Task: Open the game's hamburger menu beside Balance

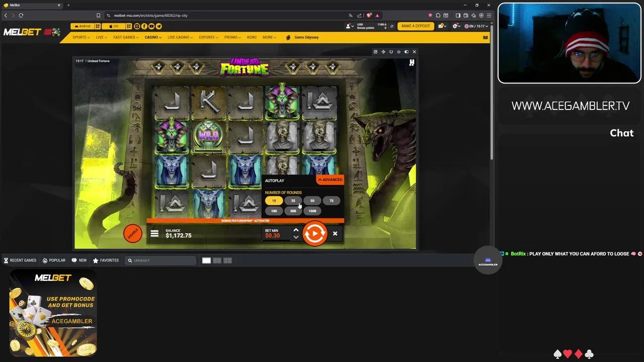Action: click(x=154, y=233)
